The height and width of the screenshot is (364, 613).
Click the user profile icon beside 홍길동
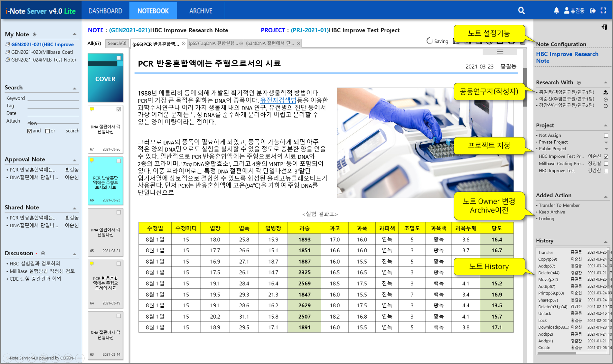pos(567,11)
